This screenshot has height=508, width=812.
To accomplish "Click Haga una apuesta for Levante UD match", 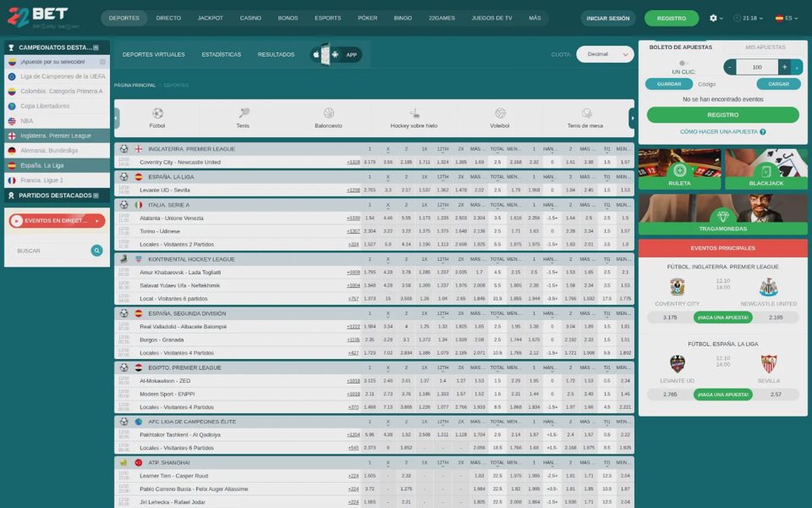I will 723,395.
